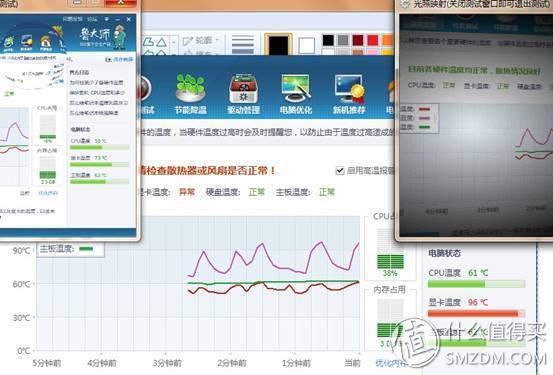The width and height of the screenshot is (553, 375).
Task: Expand the Paint shapes gallery arrow
Action: [174, 43]
